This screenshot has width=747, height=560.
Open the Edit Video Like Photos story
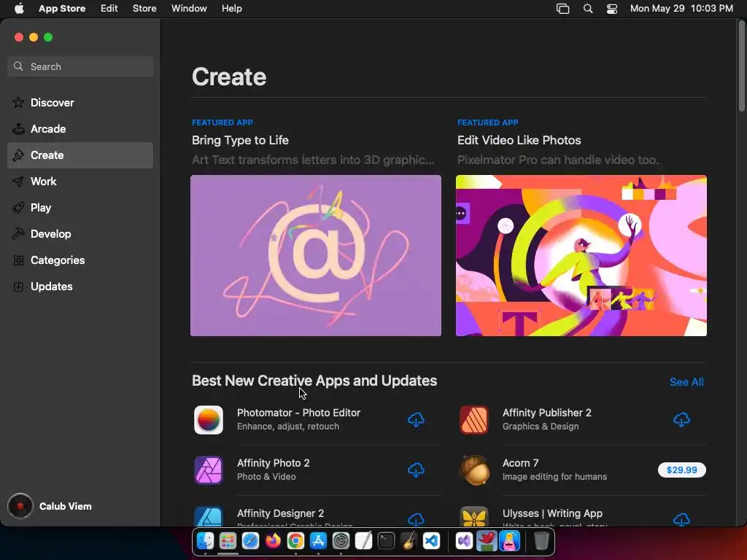pyautogui.click(x=519, y=140)
